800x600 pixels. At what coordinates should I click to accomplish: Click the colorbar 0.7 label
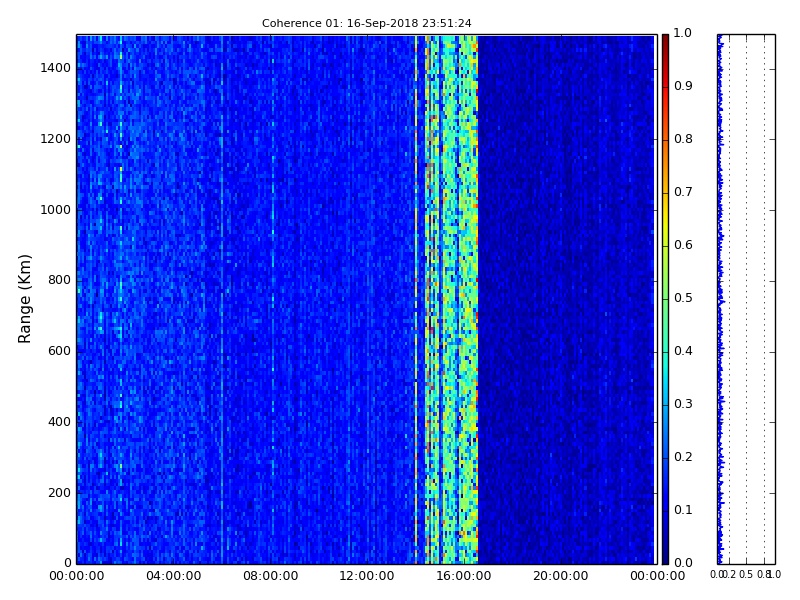[x=683, y=192]
